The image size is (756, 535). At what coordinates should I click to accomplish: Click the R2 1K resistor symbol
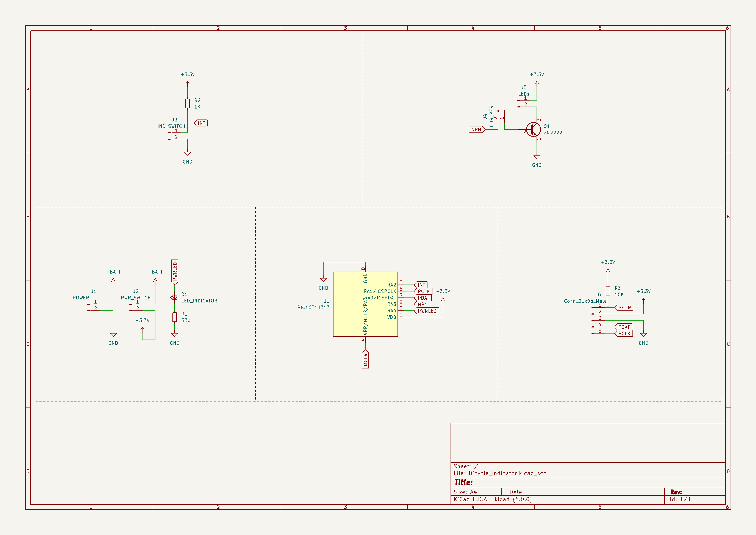[x=187, y=104]
